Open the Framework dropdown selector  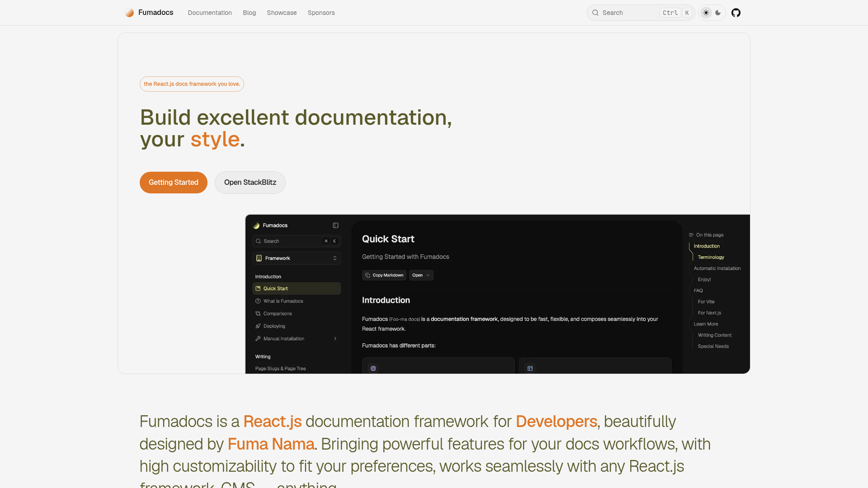296,258
